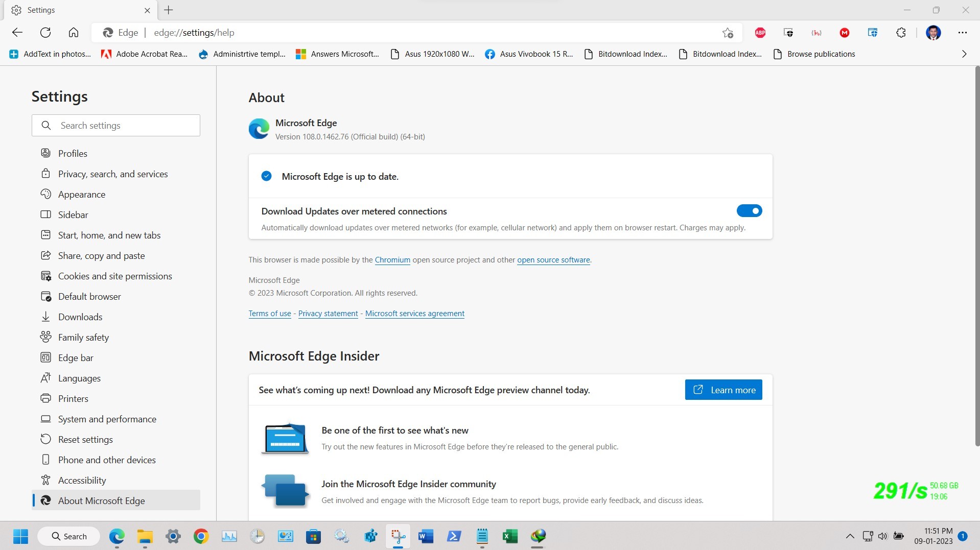Image resolution: width=980 pixels, height=550 pixels.
Task: Open the browser home page
Action: coord(74,33)
